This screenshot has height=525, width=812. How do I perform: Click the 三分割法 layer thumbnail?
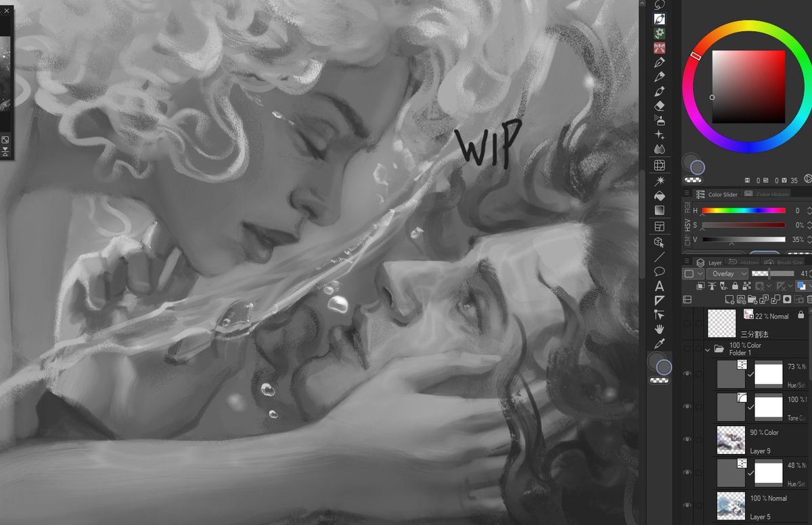click(721, 323)
